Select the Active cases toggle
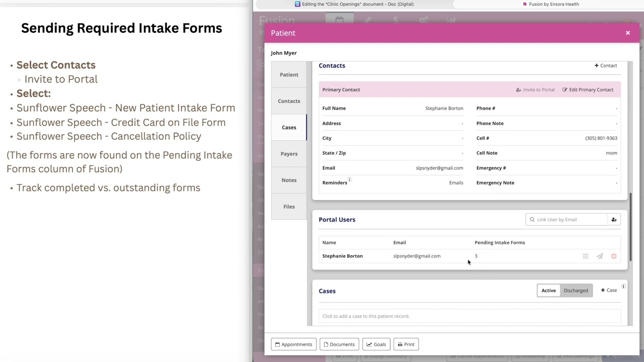The image size is (644, 362). tap(548, 291)
